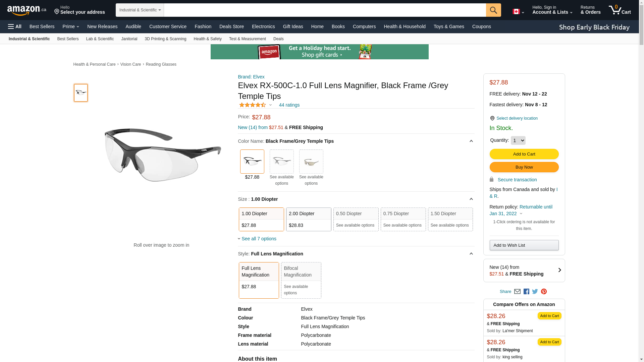Screen dimensions: 644x362
Task: Share product on Pinterest icon
Action: click(544, 292)
